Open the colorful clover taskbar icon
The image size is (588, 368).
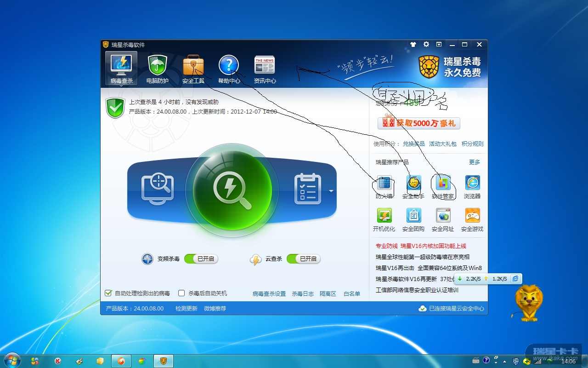tap(35, 361)
